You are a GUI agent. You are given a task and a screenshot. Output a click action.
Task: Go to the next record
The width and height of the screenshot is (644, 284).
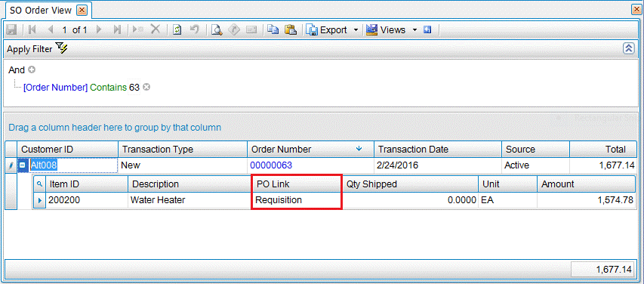99,30
